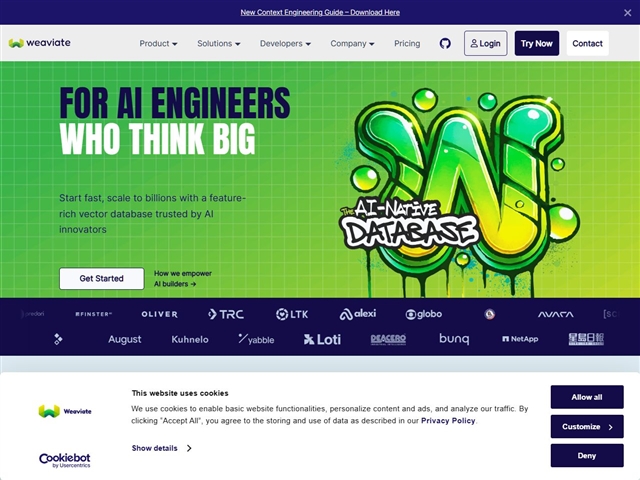Click the Loti customer logo
Image resolution: width=640 pixels, height=480 pixels.
coord(322,339)
